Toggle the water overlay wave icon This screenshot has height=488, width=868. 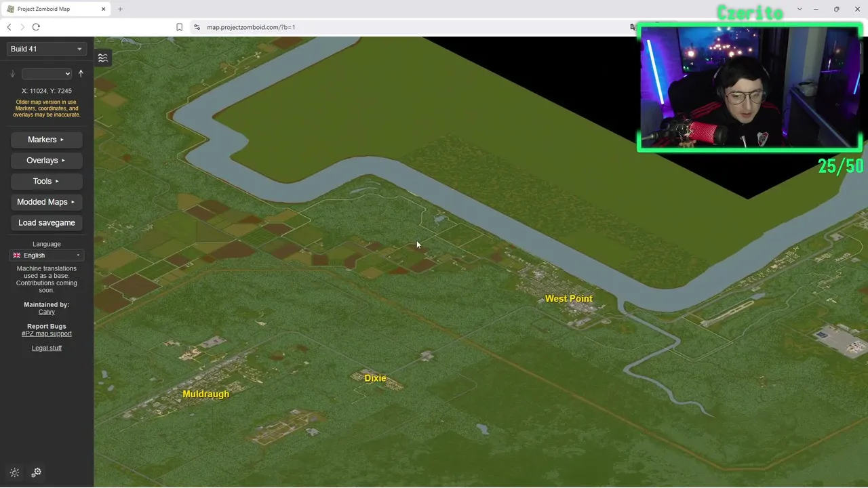click(103, 58)
